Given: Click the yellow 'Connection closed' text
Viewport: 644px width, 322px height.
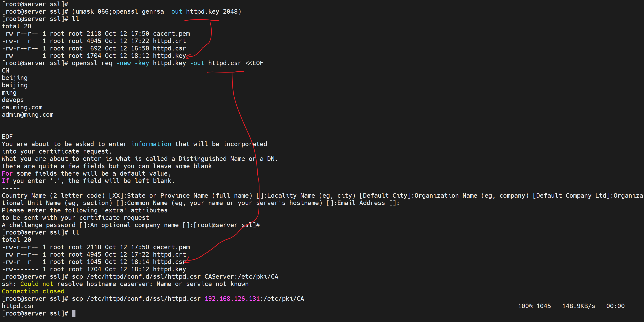Looking at the screenshot, I should tap(33, 291).
